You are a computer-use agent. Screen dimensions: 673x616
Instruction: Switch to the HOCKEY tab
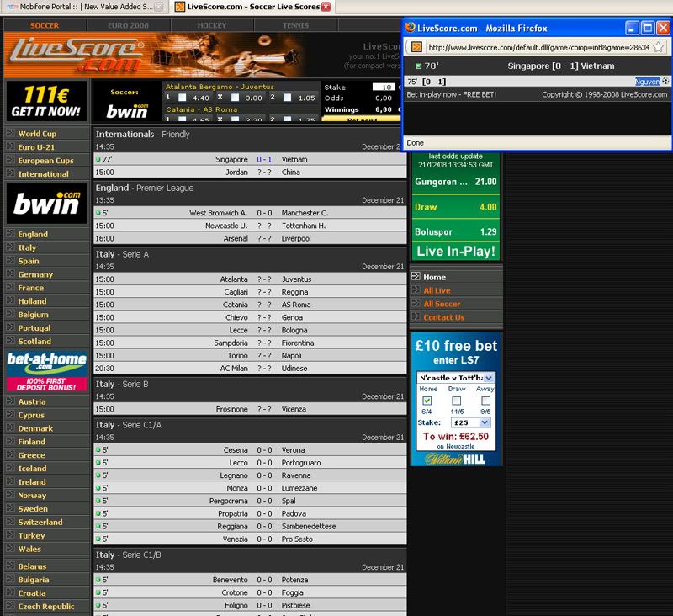pyautogui.click(x=212, y=25)
